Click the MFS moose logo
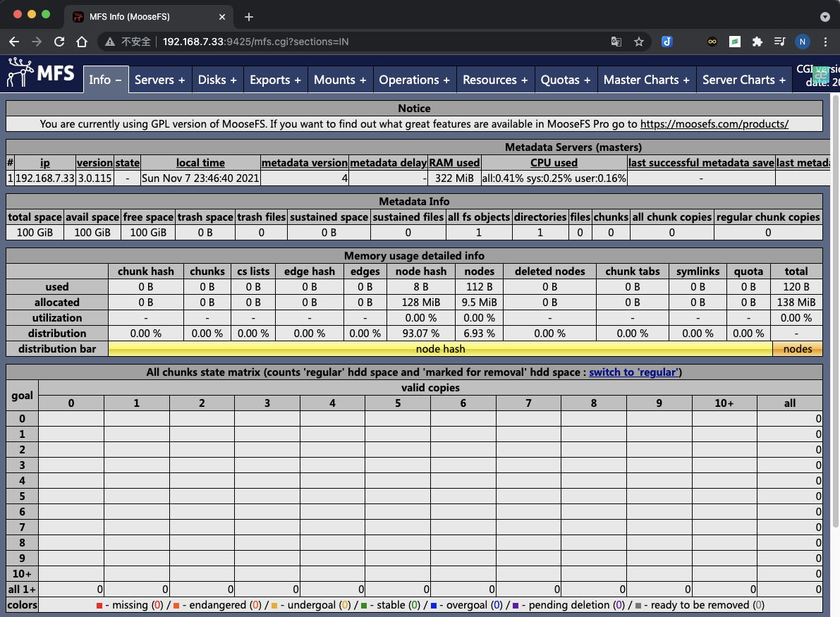 coord(41,73)
